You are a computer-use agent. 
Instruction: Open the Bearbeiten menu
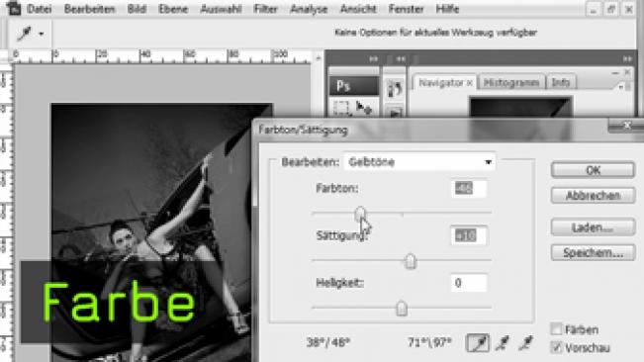click(90, 9)
